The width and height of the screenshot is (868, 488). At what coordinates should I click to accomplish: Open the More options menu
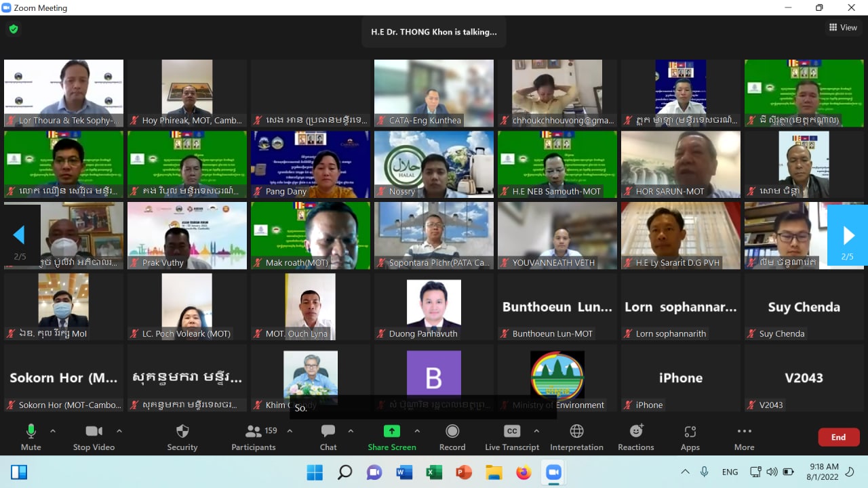pyautogui.click(x=744, y=437)
